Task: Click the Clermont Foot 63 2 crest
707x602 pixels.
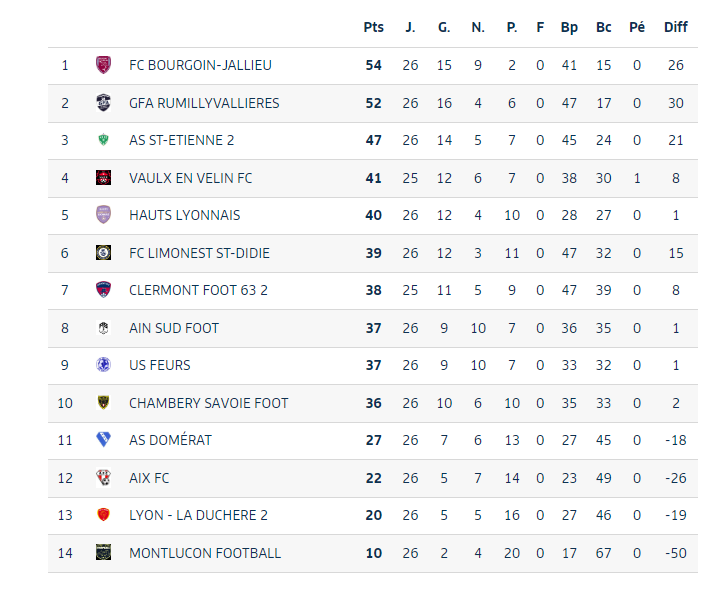Action: pos(103,290)
